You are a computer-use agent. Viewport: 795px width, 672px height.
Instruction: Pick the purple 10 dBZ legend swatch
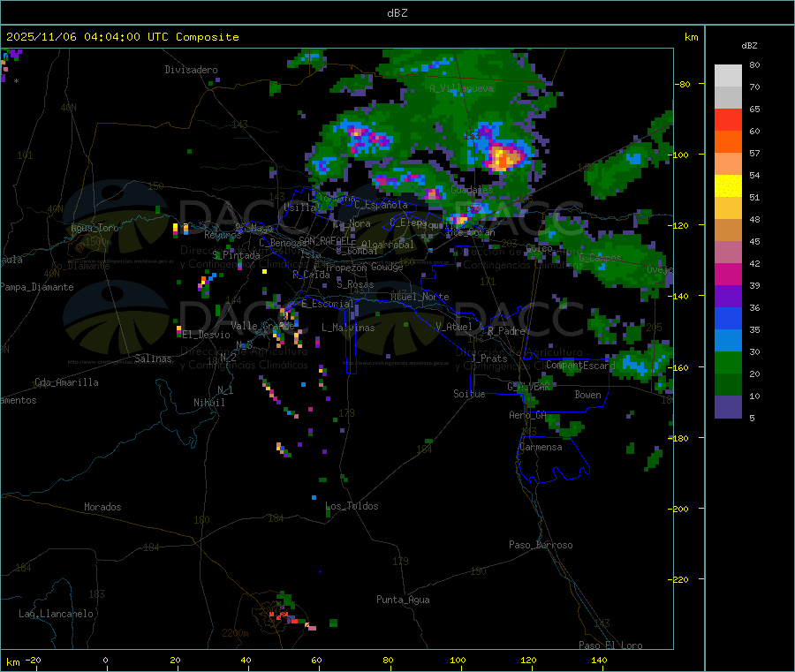point(728,407)
